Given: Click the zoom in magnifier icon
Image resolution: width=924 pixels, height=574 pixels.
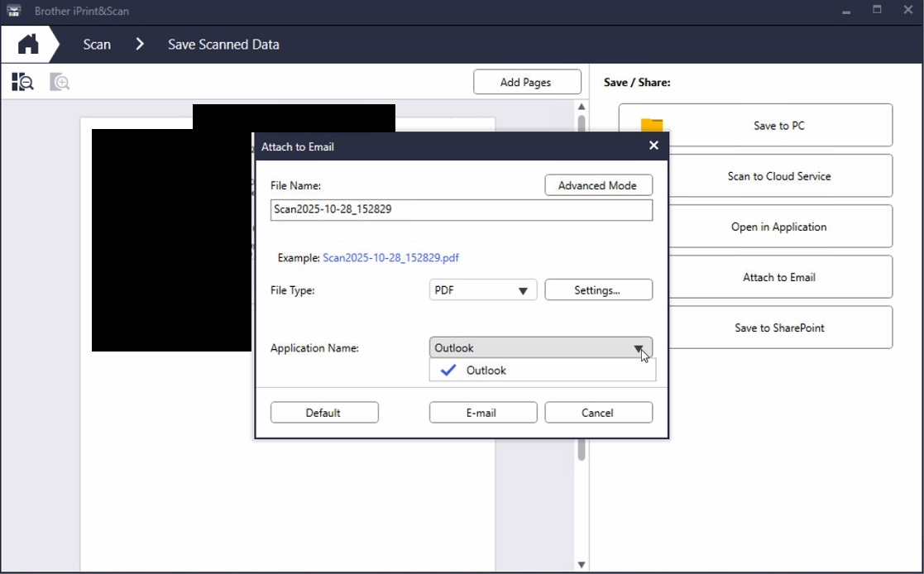Looking at the screenshot, I should click(x=60, y=82).
